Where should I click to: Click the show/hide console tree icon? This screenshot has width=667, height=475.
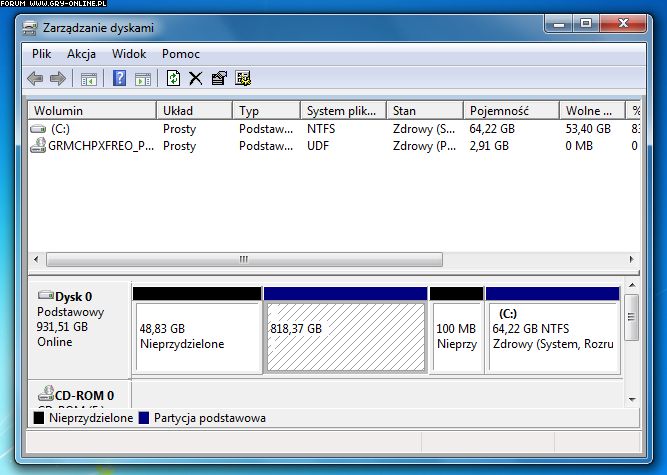[x=88, y=78]
